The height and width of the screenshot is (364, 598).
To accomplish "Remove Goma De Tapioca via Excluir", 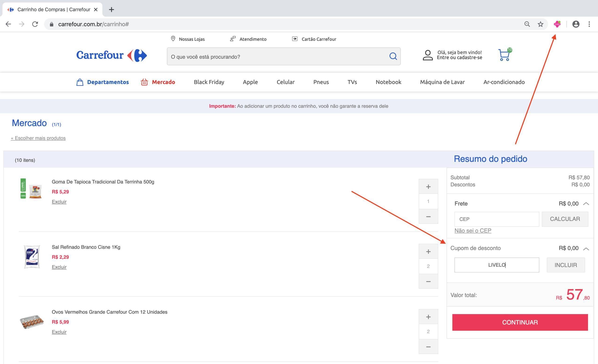I will [x=59, y=202].
